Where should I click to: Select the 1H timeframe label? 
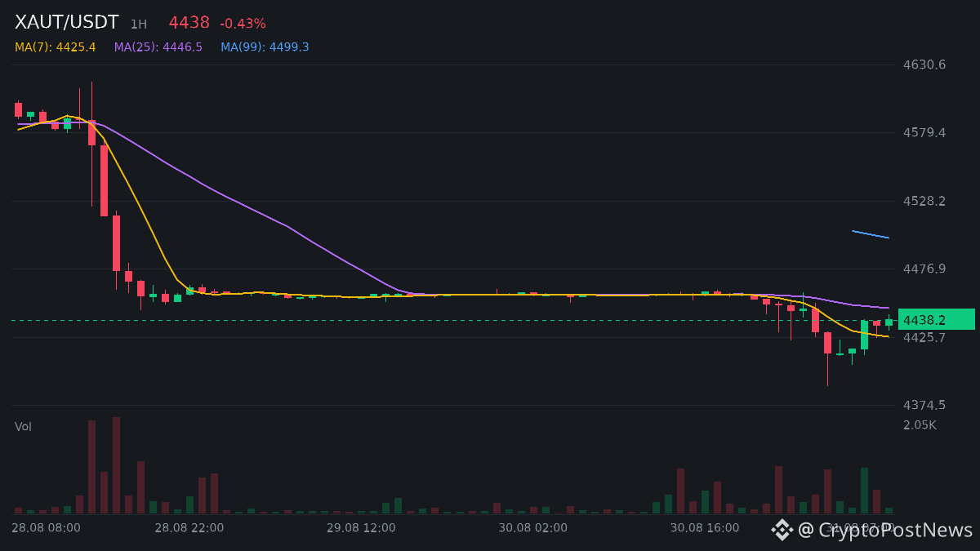click(x=139, y=24)
